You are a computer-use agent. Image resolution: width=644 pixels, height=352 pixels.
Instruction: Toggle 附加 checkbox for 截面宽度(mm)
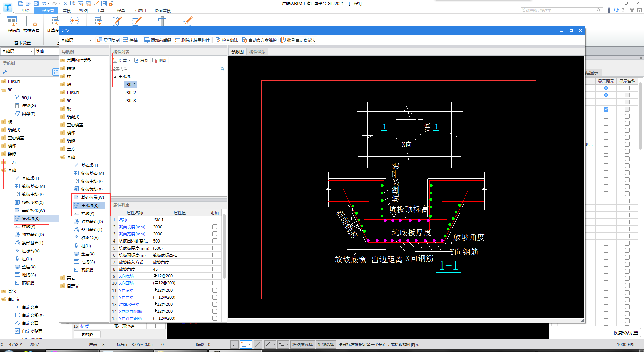point(215,234)
